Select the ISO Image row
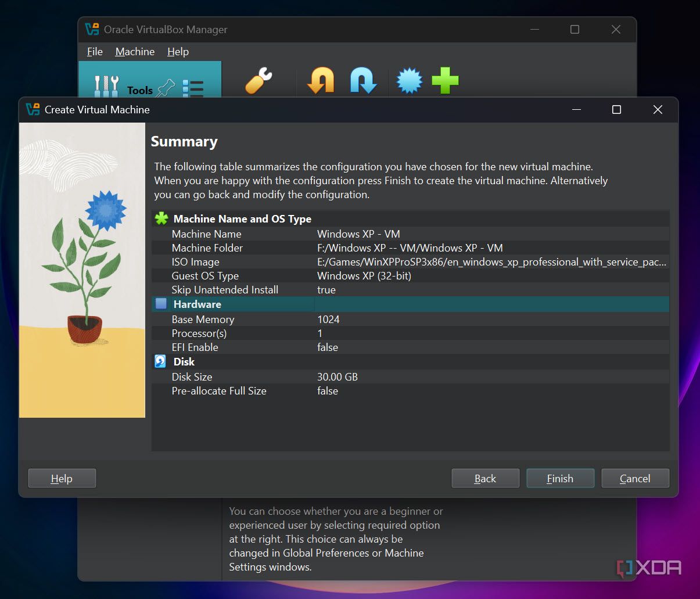Image resolution: width=700 pixels, height=599 pixels. click(x=410, y=262)
